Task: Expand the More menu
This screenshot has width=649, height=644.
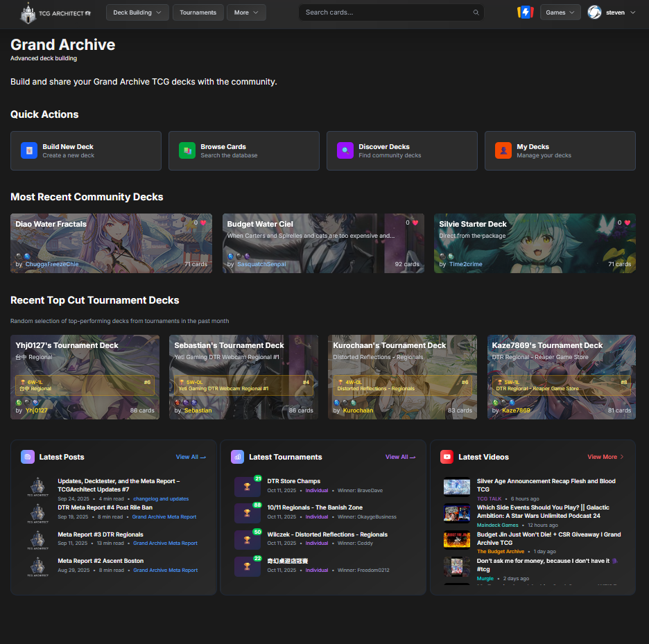Action: click(x=245, y=12)
